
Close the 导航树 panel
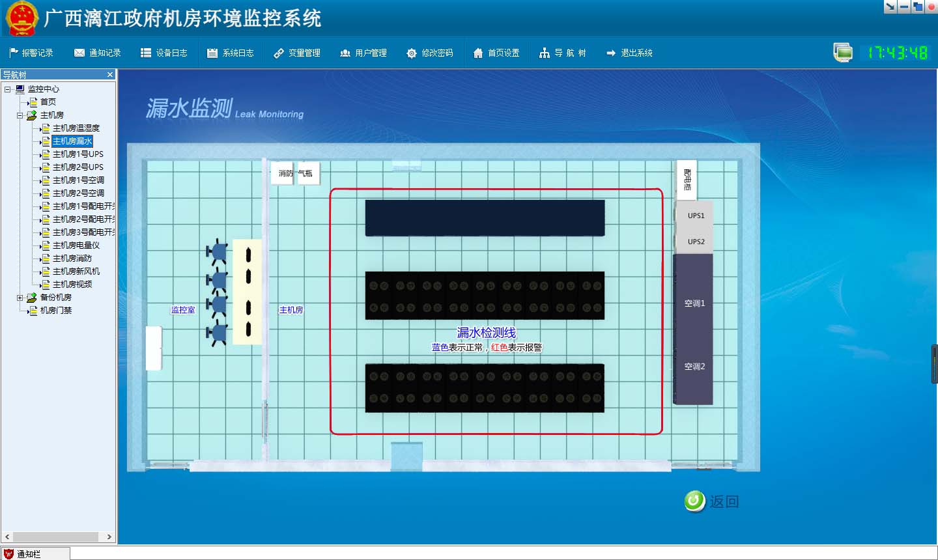110,75
